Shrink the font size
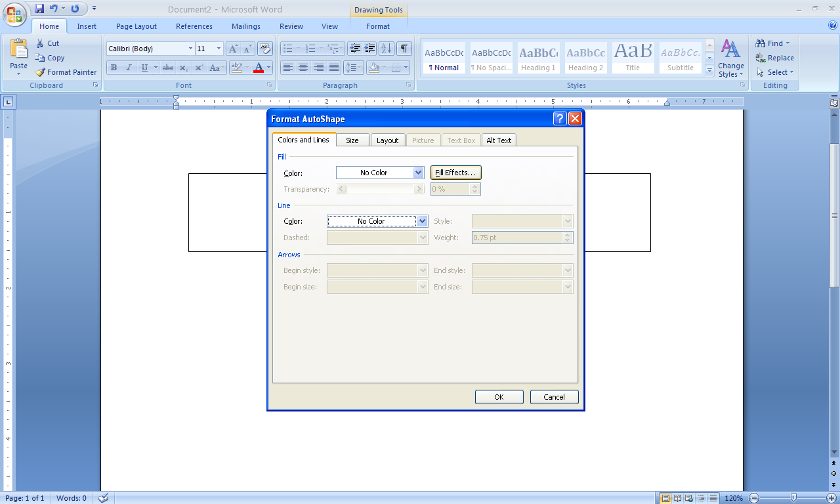 click(x=247, y=49)
